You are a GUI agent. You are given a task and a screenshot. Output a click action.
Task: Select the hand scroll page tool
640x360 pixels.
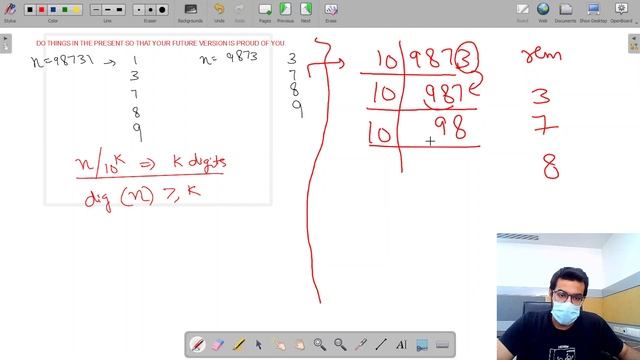(300, 345)
